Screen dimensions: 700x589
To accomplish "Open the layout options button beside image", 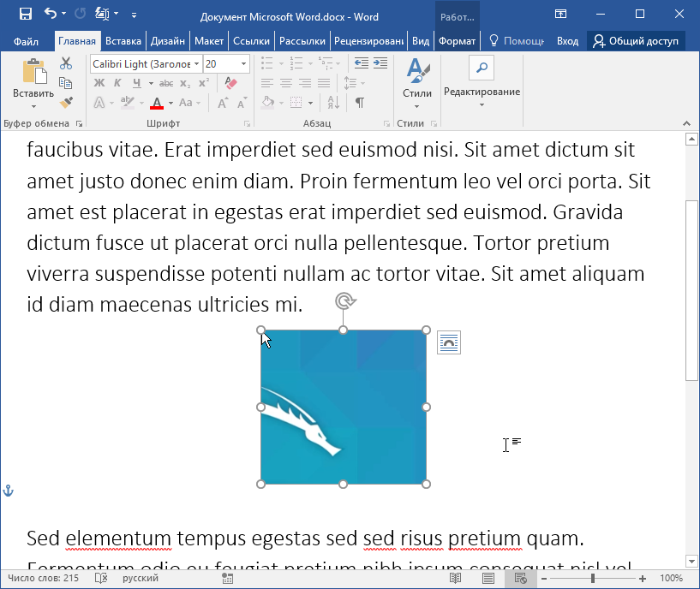I will click(x=449, y=342).
